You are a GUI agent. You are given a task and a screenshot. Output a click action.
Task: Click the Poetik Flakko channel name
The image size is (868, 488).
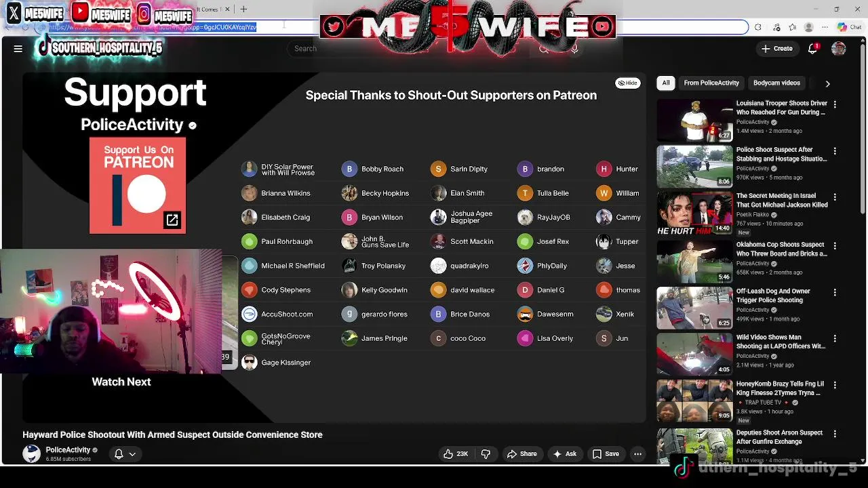[753, 215]
